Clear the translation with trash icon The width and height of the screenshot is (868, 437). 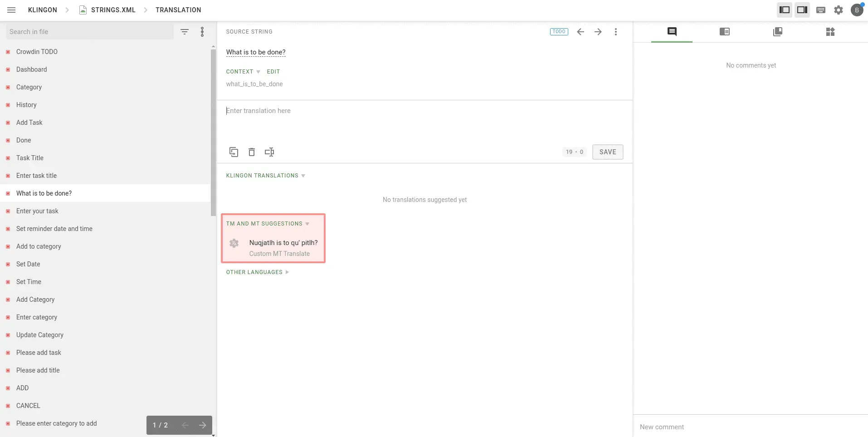tap(251, 152)
